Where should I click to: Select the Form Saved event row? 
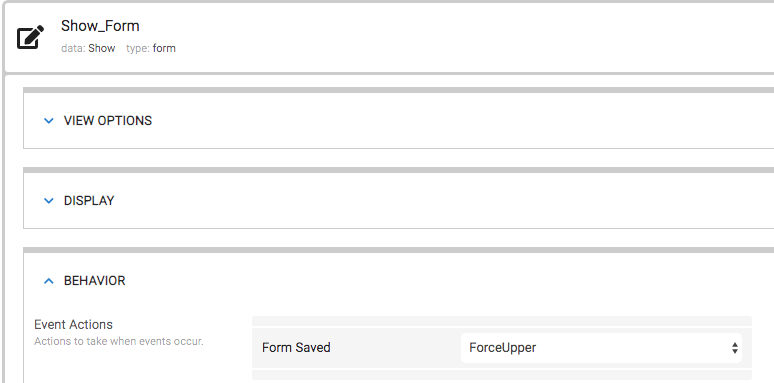[502, 348]
